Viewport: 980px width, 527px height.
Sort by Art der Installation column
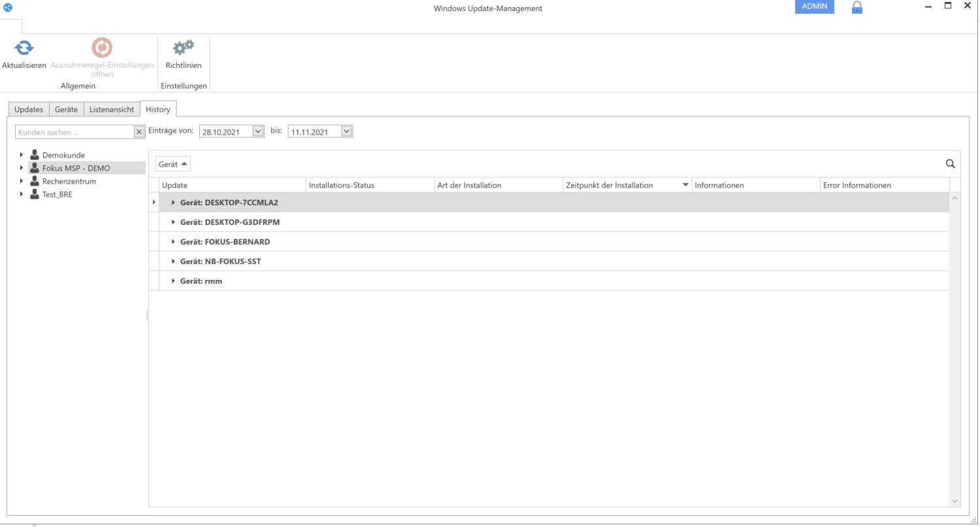[498, 186]
